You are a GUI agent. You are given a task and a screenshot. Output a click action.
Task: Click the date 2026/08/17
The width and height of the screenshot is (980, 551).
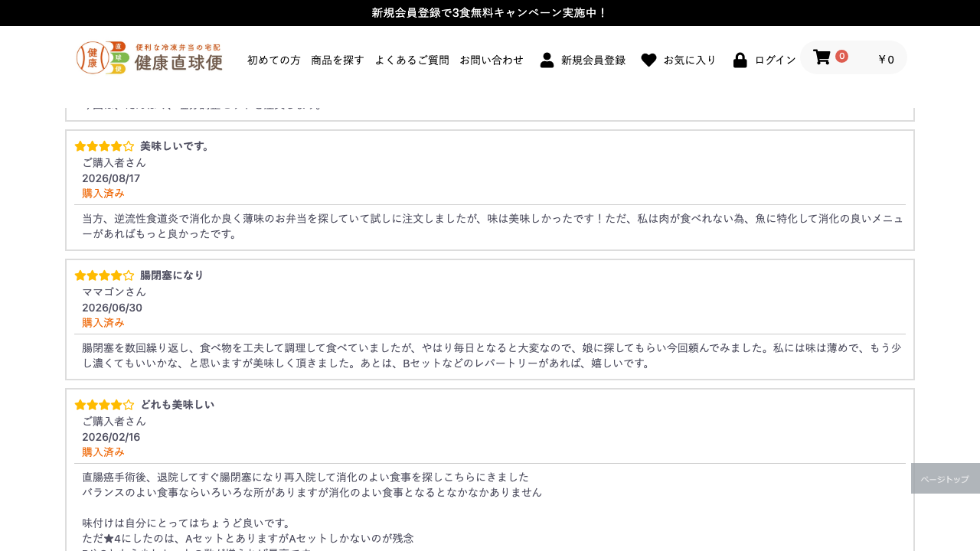(x=111, y=178)
